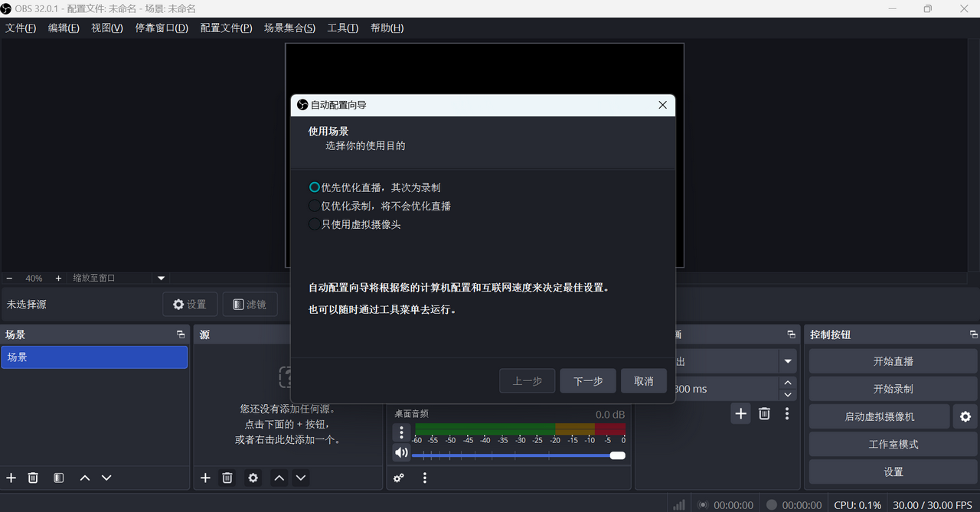Choose optimize for recording only option
The height and width of the screenshot is (512, 980).
[x=314, y=205]
